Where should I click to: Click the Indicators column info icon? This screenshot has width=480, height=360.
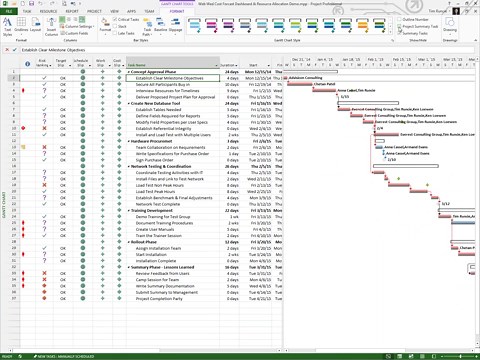point(28,64)
